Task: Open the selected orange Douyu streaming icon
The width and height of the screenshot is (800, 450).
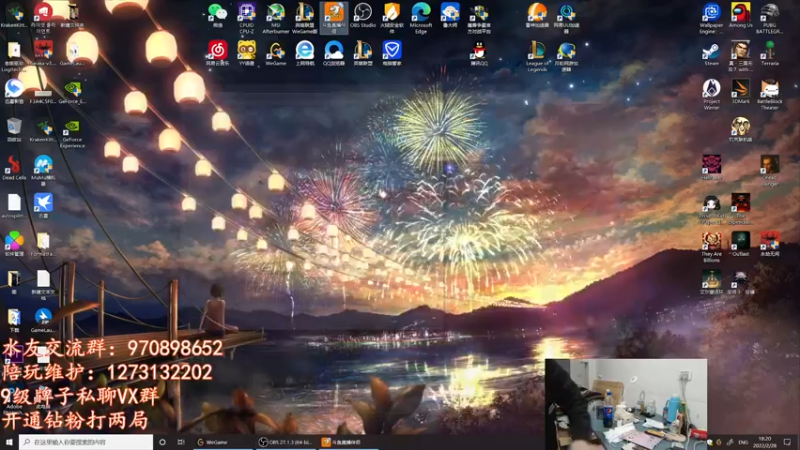Action: tap(334, 18)
